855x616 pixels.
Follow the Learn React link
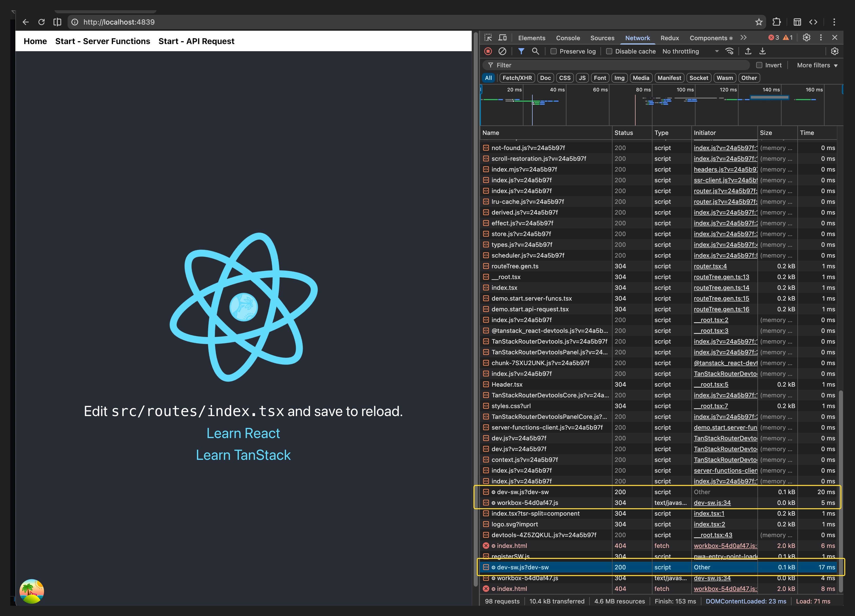pyautogui.click(x=243, y=433)
